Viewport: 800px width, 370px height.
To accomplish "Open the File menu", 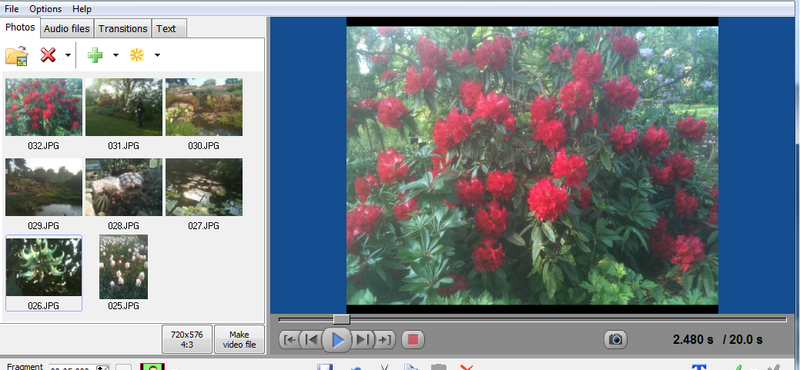I will [x=11, y=9].
